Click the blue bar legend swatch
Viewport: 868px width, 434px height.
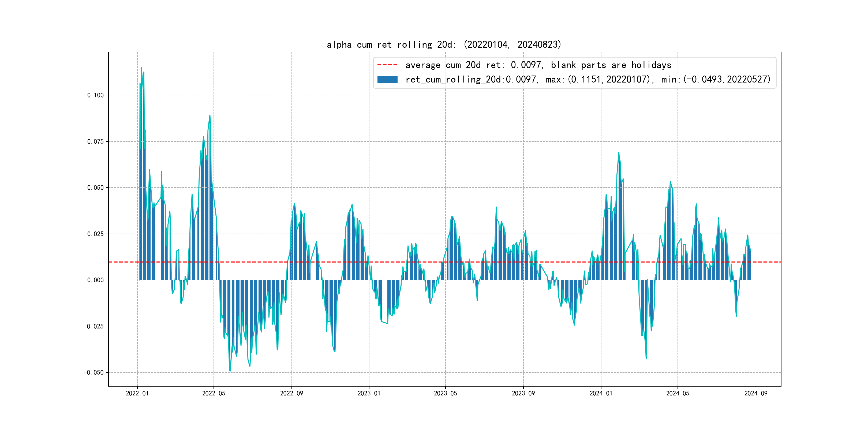(x=387, y=80)
